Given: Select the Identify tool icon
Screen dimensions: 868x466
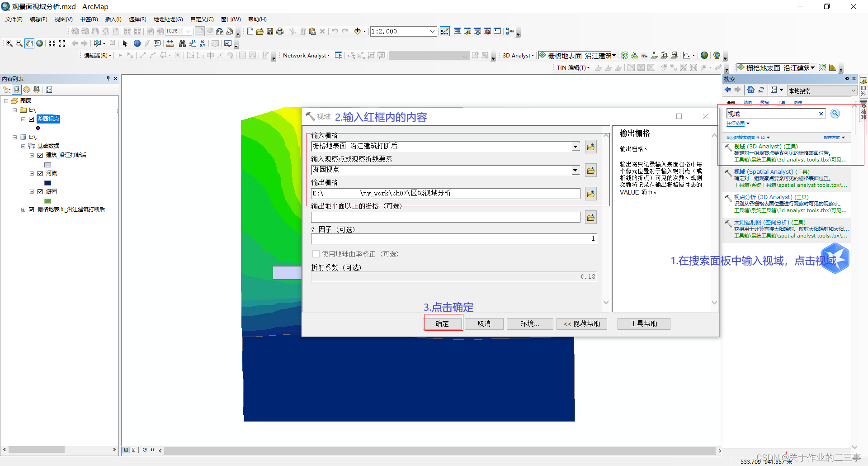Looking at the screenshot, I should [x=137, y=43].
